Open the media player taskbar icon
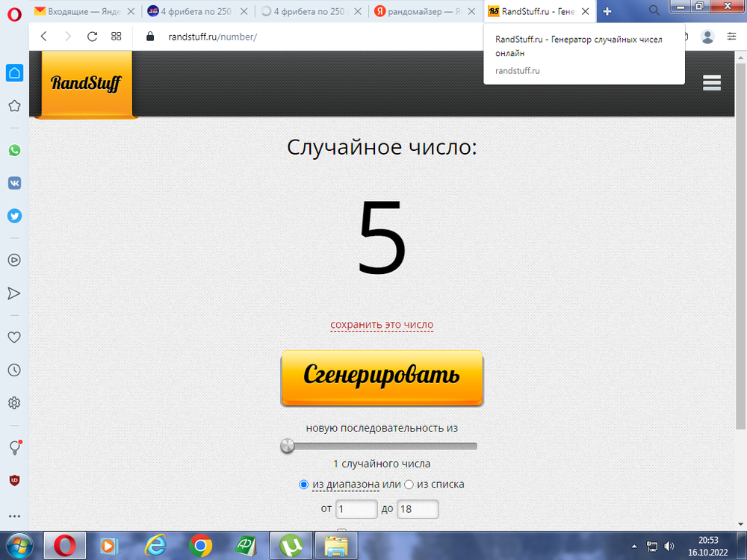The height and width of the screenshot is (560, 747). tap(110, 546)
